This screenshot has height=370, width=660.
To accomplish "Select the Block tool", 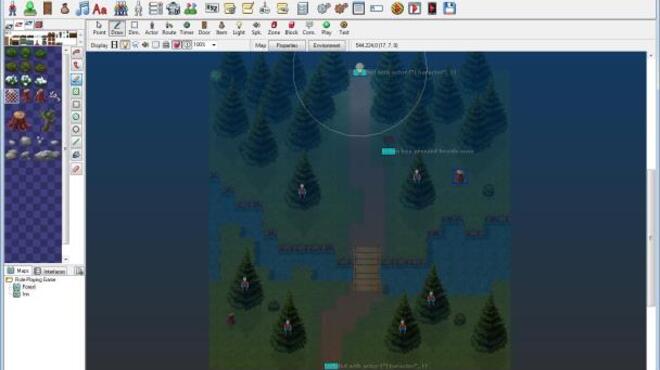I will (x=291, y=28).
